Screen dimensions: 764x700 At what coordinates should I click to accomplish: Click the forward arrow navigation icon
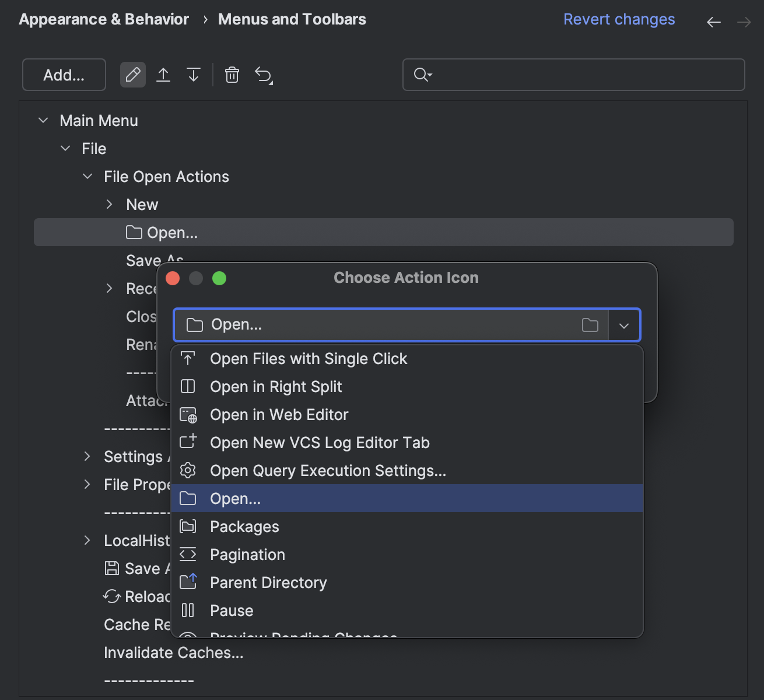click(x=744, y=22)
